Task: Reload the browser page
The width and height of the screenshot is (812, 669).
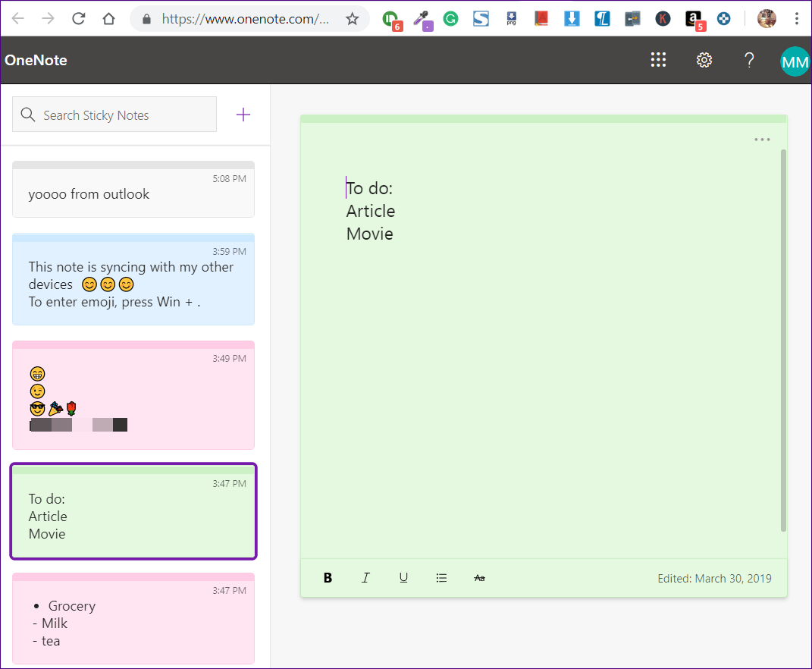Action: [78, 19]
